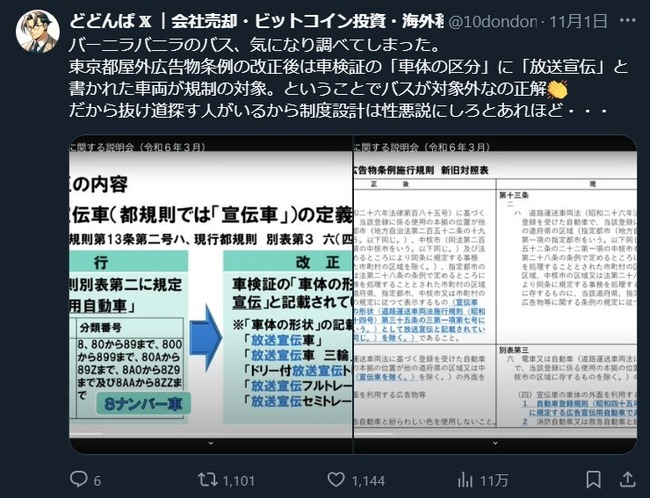
Task: Click the 1,101 repost count
Action: [238, 481]
